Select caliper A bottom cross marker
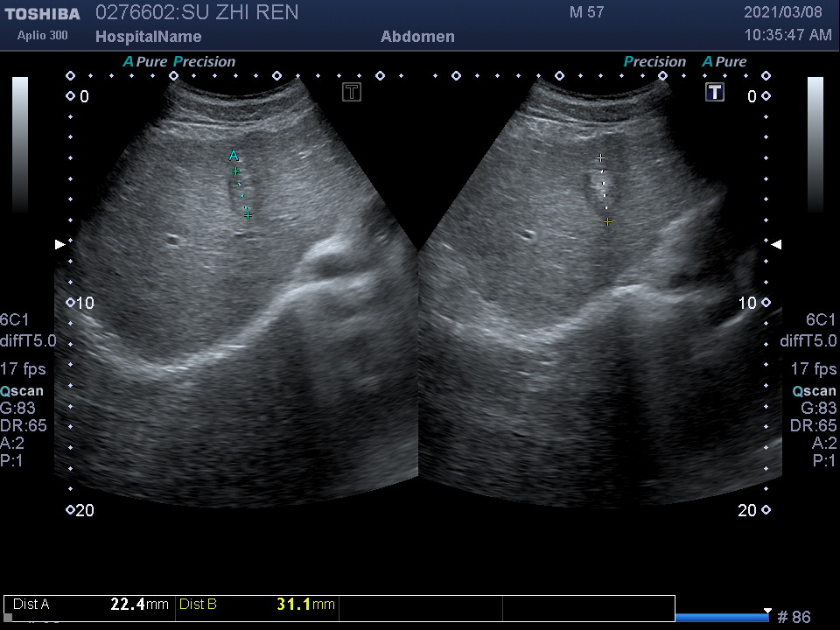Image resolution: width=840 pixels, height=630 pixels. 248,215
